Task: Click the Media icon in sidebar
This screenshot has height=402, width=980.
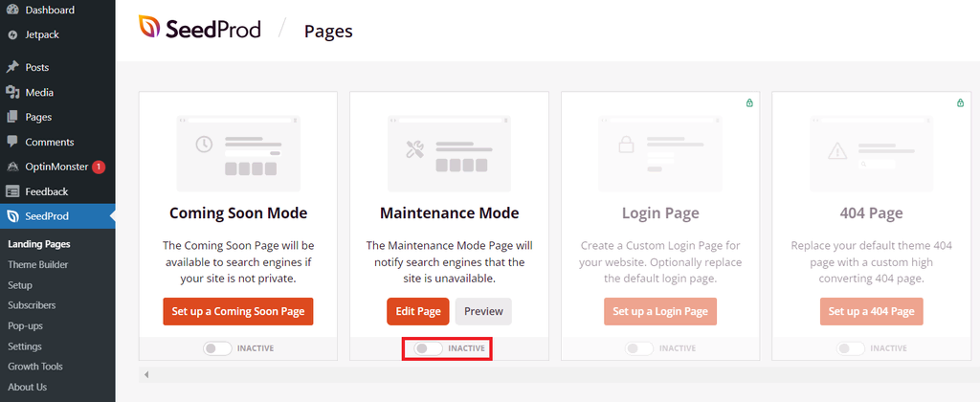Action: (12, 92)
